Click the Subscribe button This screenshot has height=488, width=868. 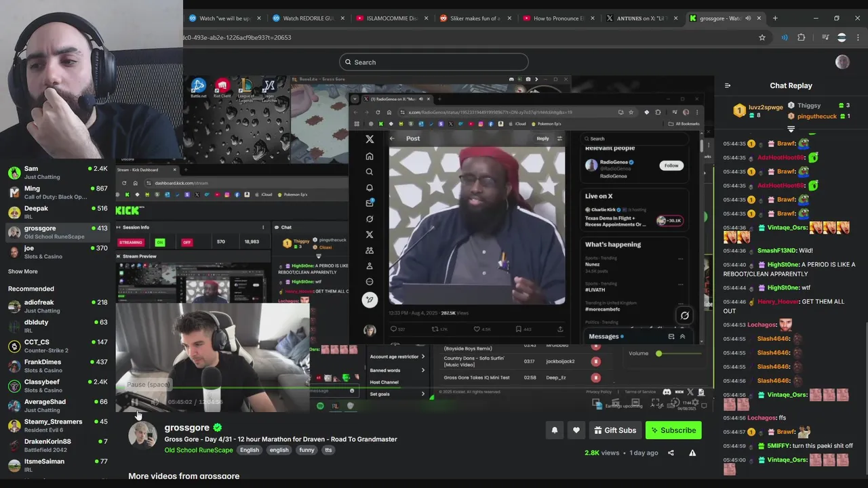pyautogui.click(x=673, y=430)
